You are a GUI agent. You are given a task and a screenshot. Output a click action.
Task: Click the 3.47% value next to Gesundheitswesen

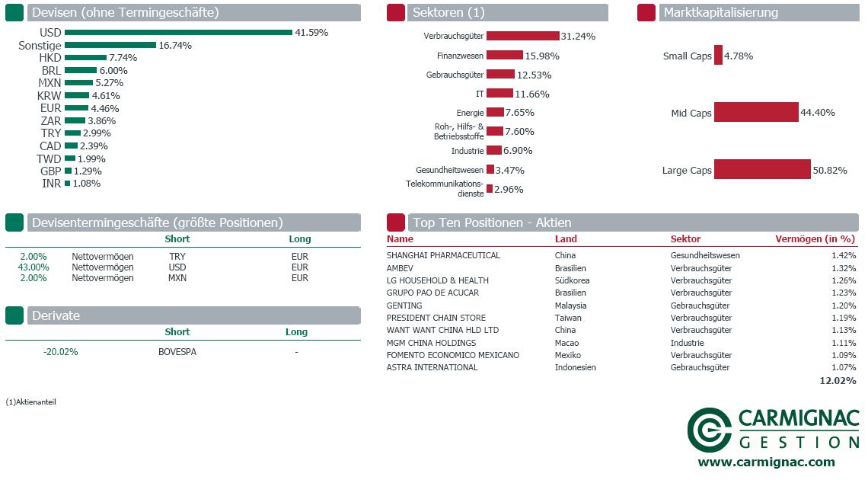(510, 170)
